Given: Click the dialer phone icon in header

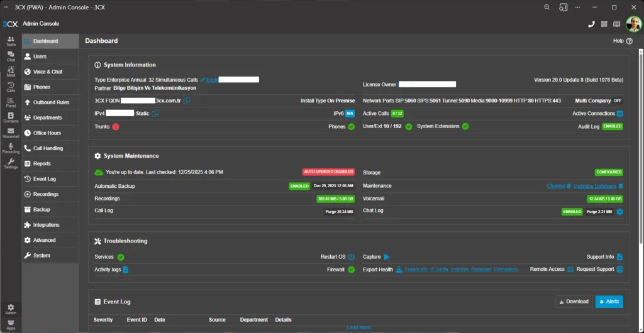Looking at the screenshot, I should tap(591, 24).
